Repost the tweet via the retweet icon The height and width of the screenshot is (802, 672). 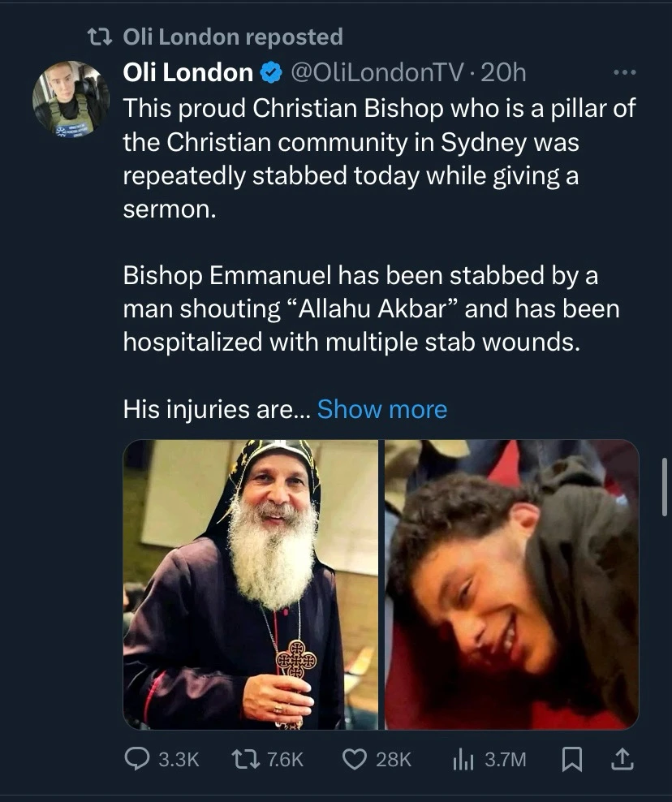coord(245,759)
